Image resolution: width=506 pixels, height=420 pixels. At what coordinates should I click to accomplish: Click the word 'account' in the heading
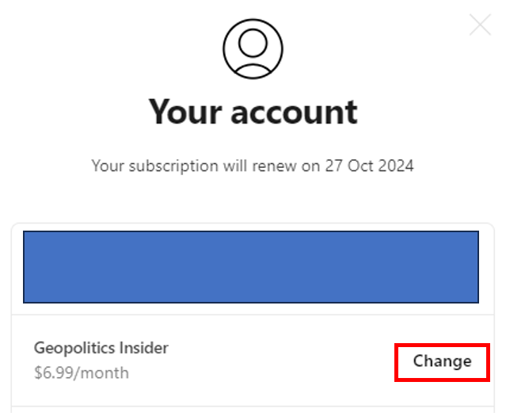[x=294, y=112]
